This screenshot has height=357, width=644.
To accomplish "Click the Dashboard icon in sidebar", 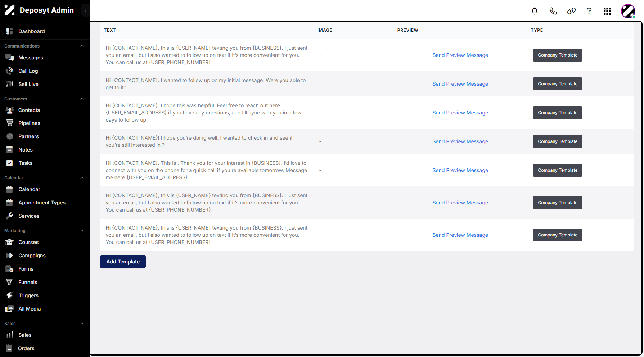I will pyautogui.click(x=10, y=31).
